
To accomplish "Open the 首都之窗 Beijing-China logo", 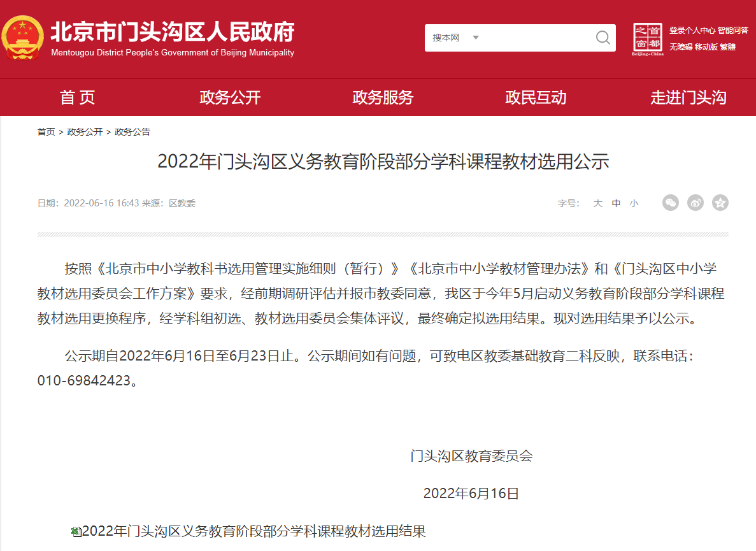I will [648, 38].
